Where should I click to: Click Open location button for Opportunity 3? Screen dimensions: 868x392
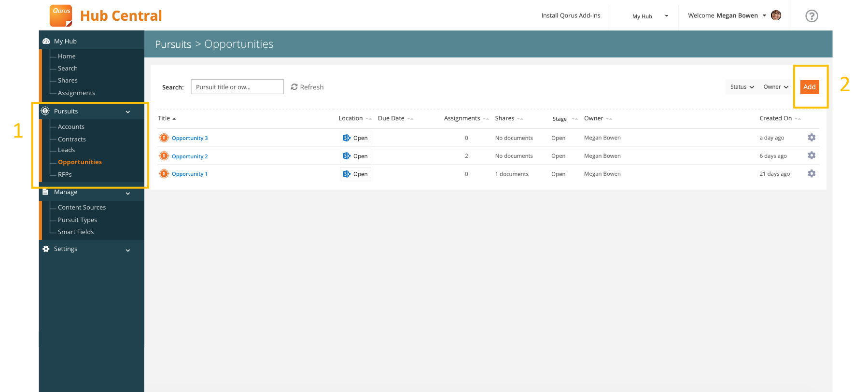[x=355, y=138]
